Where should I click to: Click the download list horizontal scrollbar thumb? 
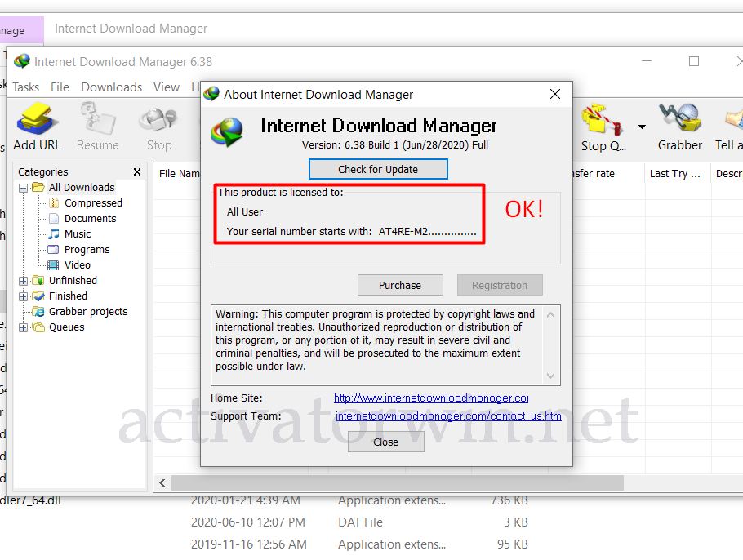tap(397, 482)
